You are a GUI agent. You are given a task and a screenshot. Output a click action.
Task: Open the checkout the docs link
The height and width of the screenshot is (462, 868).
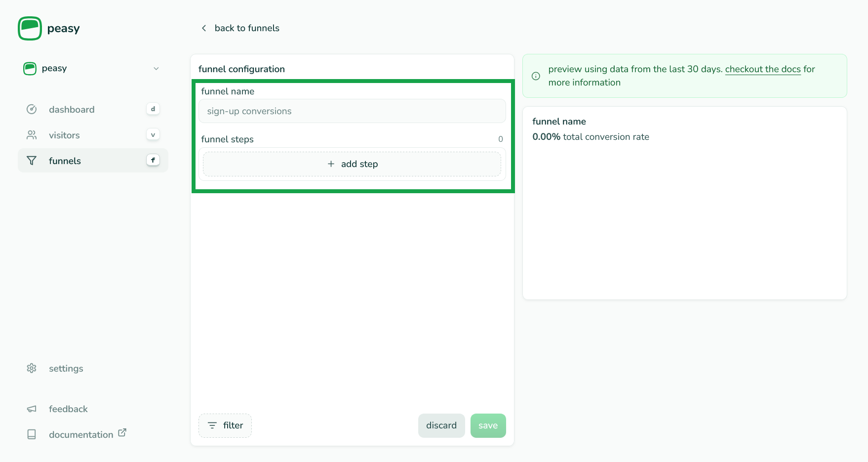762,69
